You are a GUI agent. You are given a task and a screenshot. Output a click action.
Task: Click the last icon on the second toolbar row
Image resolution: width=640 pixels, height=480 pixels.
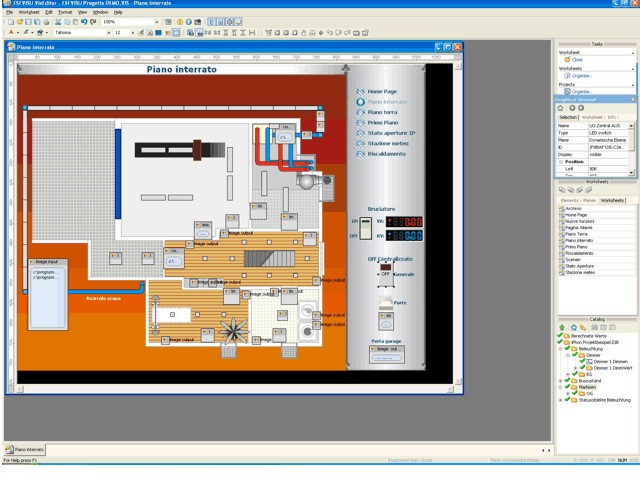(x=365, y=33)
